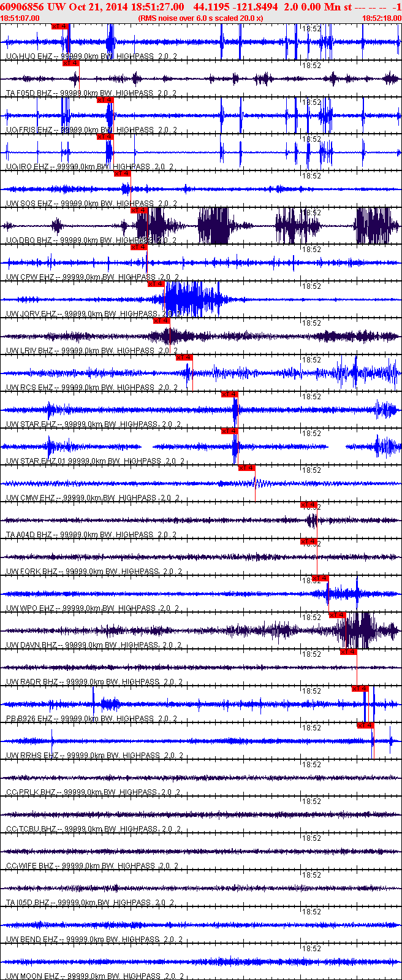Click the red pick flag on LRIV trace

click(x=162, y=321)
